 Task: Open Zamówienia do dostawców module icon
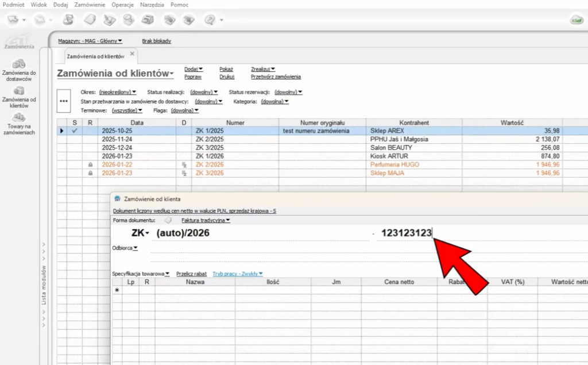tap(19, 64)
